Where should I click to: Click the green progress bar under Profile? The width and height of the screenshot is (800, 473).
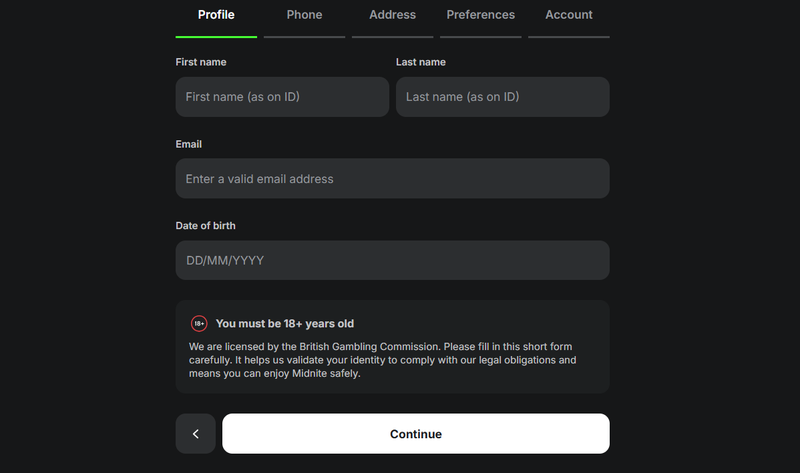click(x=216, y=37)
